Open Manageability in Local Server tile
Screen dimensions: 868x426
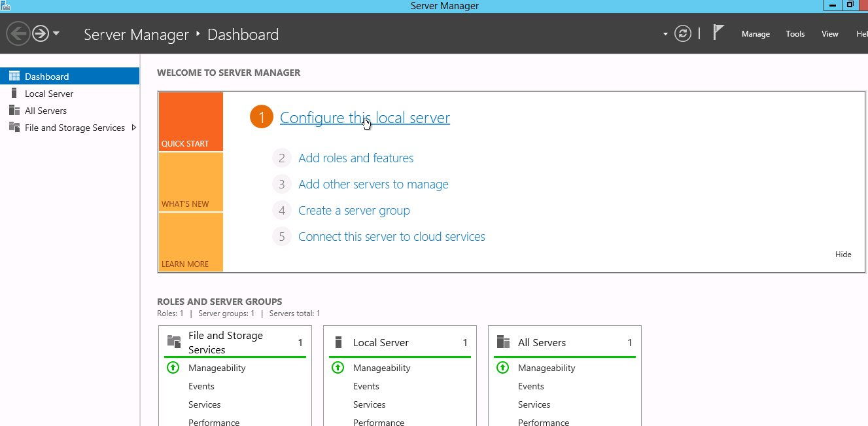(x=382, y=368)
